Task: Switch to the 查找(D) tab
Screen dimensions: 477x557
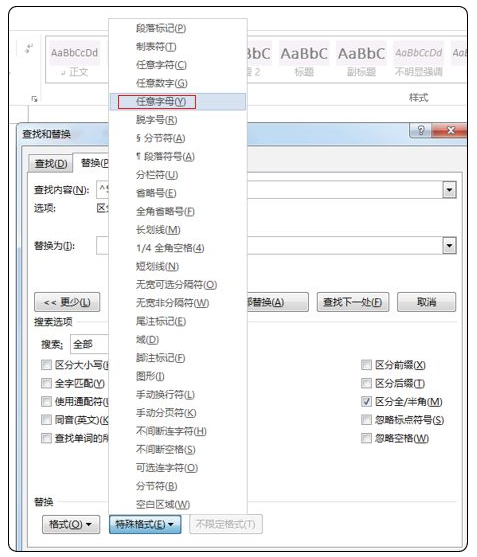Action: click(51, 164)
